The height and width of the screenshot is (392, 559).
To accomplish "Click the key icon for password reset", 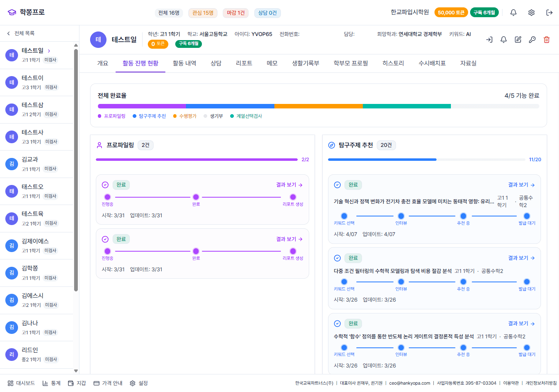I will (532, 40).
